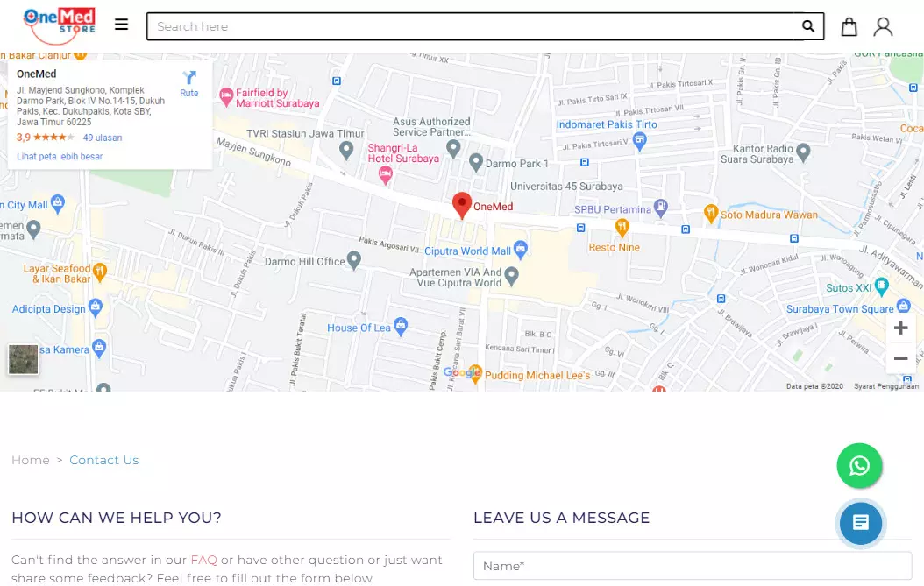Viewport: 924px width, 586px height.
Task: Select Soto Madura Wawan restaurant pin
Action: click(711, 213)
